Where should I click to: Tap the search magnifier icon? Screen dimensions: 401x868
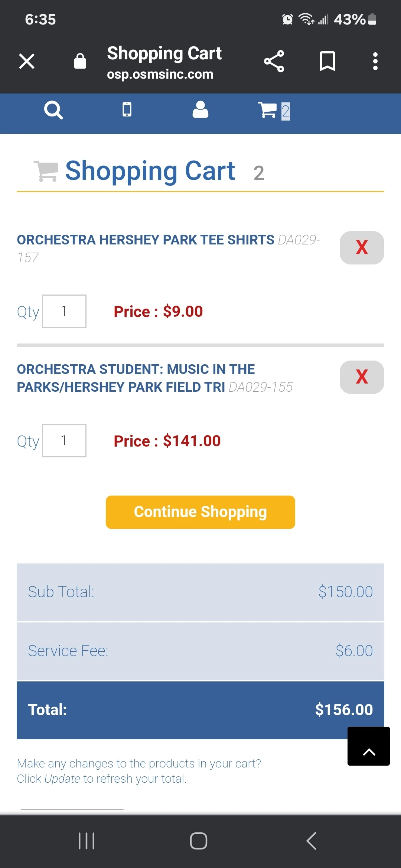click(53, 110)
